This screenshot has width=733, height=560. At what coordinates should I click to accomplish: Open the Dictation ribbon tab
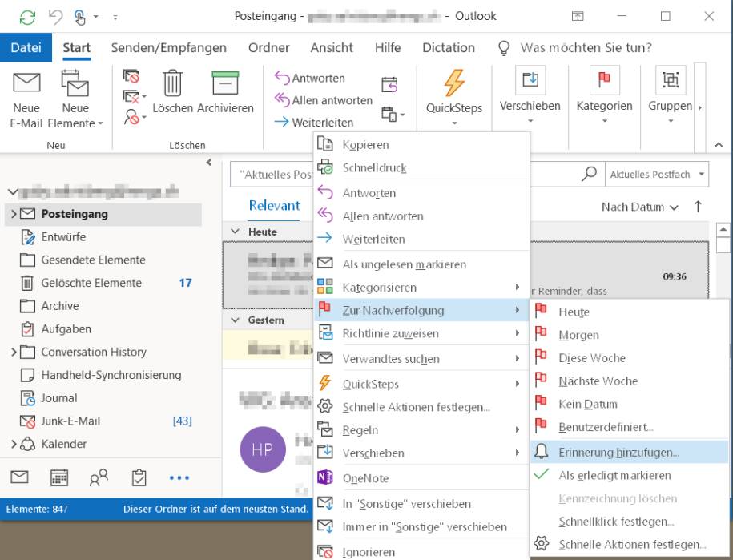click(449, 48)
